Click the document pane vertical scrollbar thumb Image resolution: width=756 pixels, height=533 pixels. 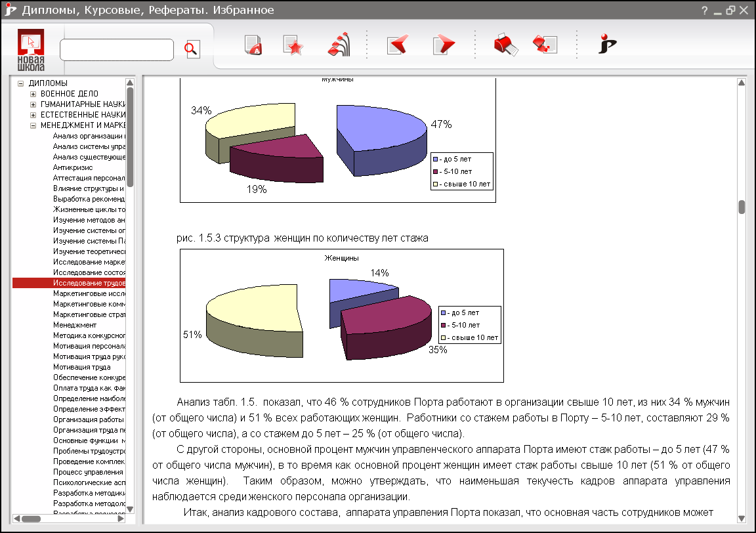(742, 207)
